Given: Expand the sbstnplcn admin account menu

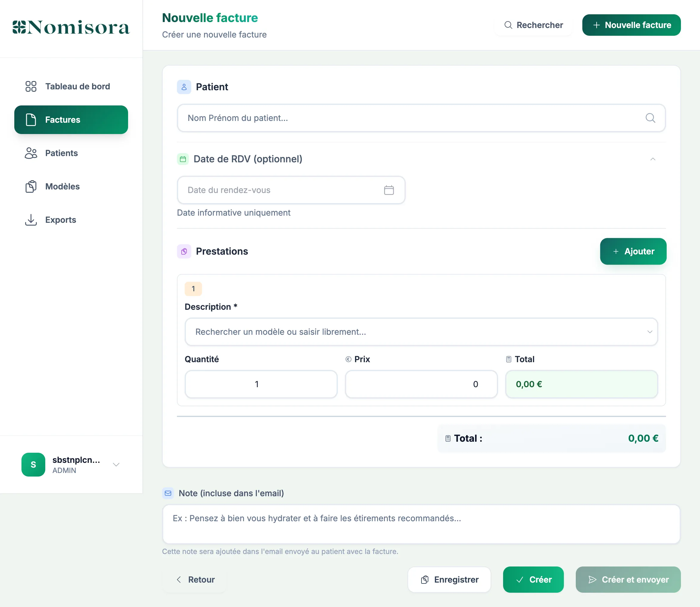Looking at the screenshot, I should point(116,464).
